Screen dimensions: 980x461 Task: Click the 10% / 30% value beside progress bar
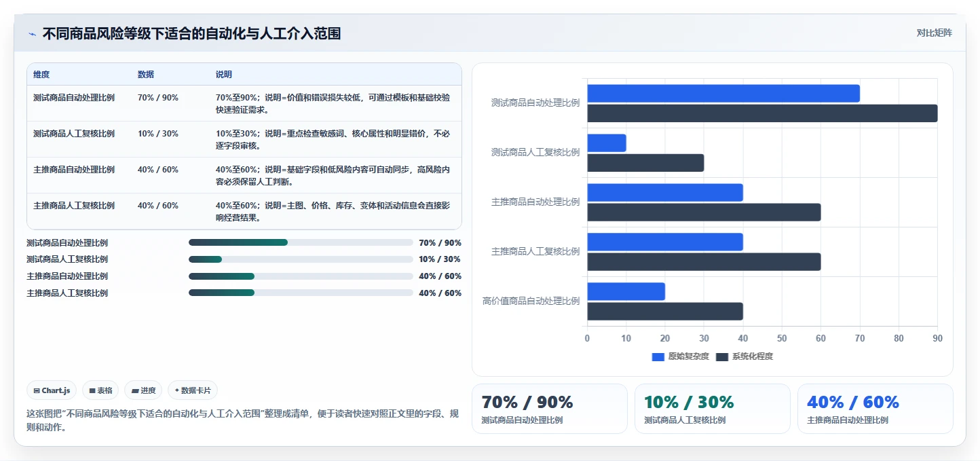440,259
